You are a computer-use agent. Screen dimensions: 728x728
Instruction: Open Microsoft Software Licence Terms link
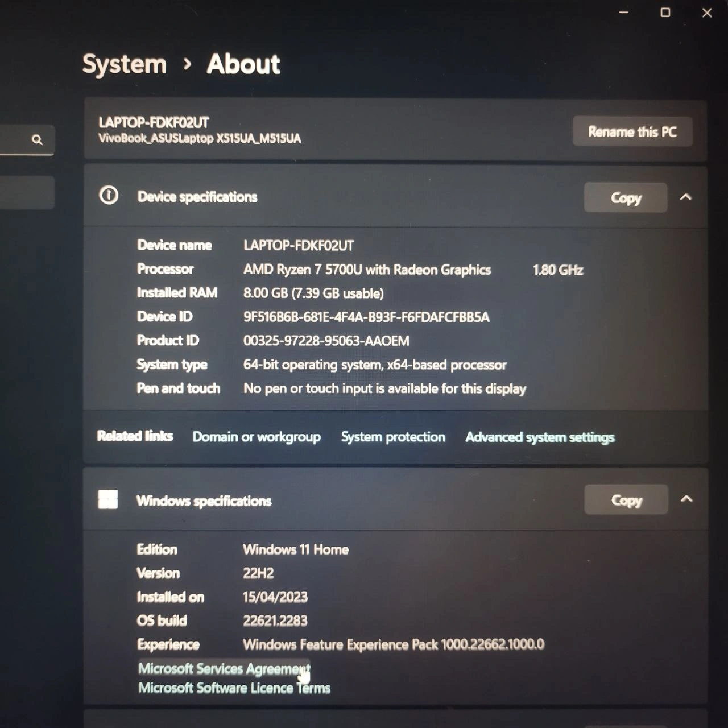(234, 688)
